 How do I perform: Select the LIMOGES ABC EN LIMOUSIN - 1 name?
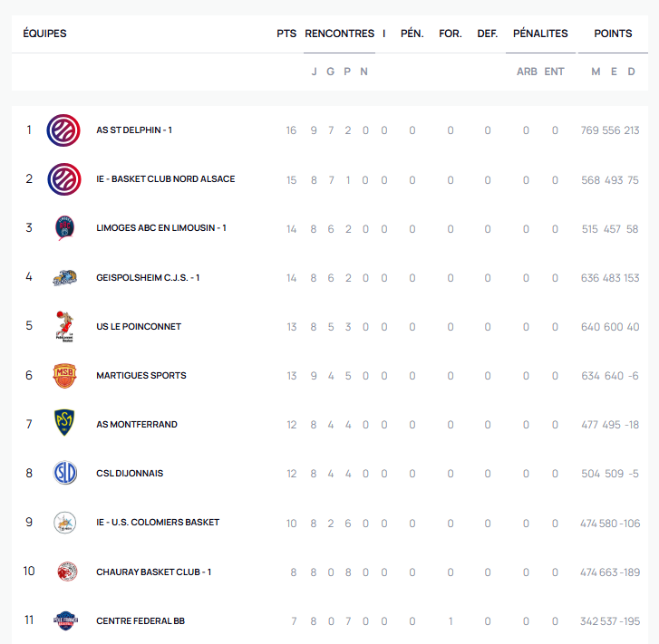tap(161, 228)
